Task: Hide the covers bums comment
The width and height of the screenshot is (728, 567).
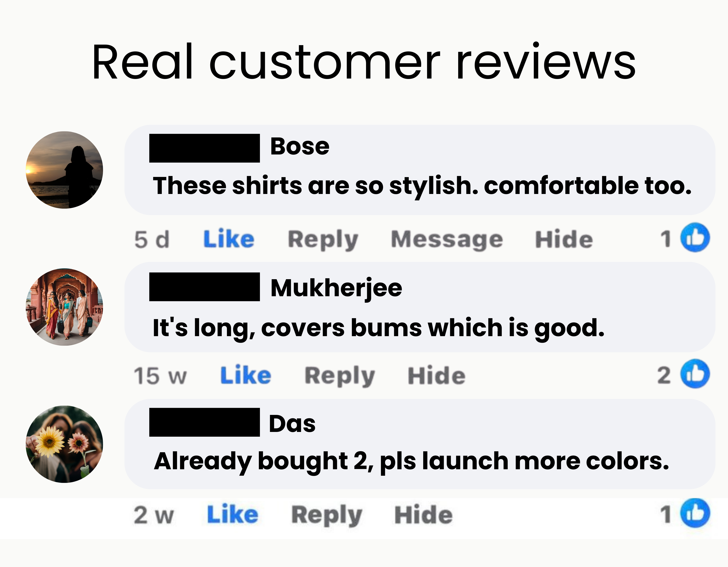Action: coord(437,376)
